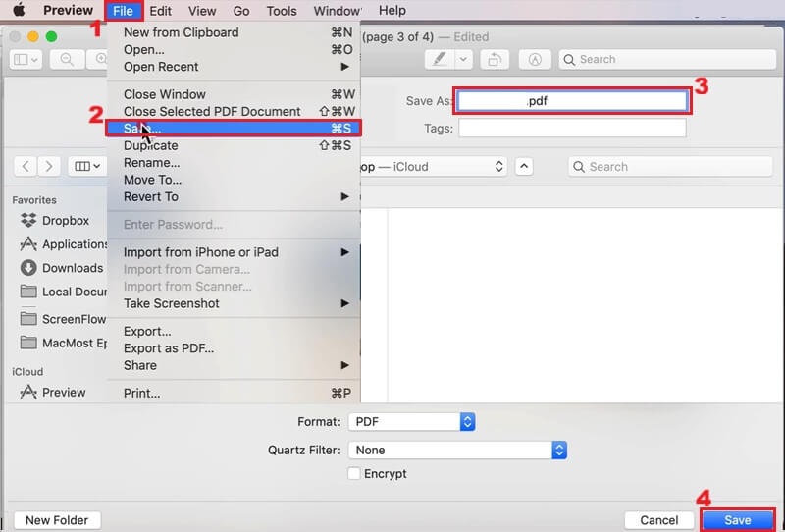Go forward with right chevron button

tap(49, 166)
